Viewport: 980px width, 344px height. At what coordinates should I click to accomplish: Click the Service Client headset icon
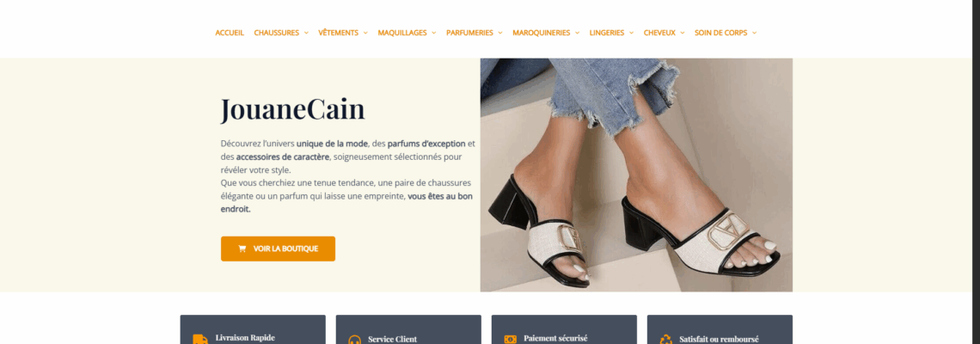tap(354, 341)
